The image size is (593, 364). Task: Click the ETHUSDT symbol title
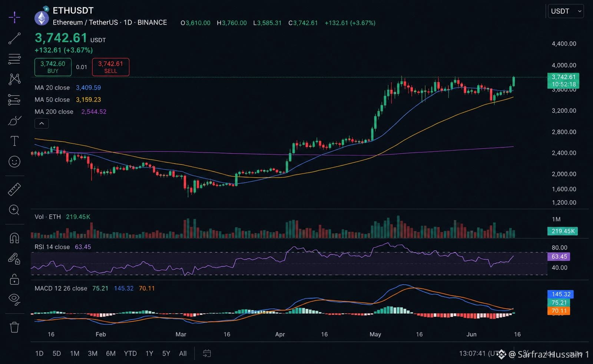coord(73,11)
